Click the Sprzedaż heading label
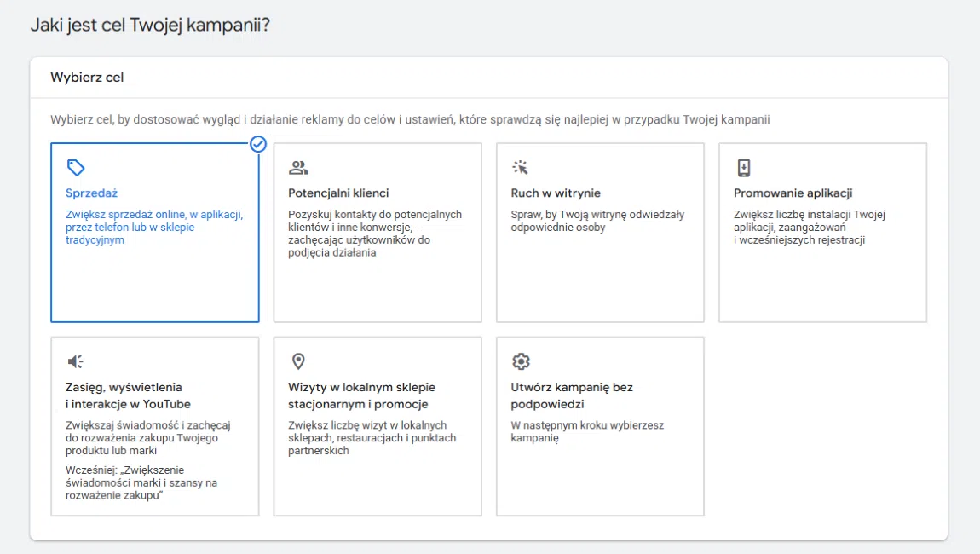 (x=91, y=193)
